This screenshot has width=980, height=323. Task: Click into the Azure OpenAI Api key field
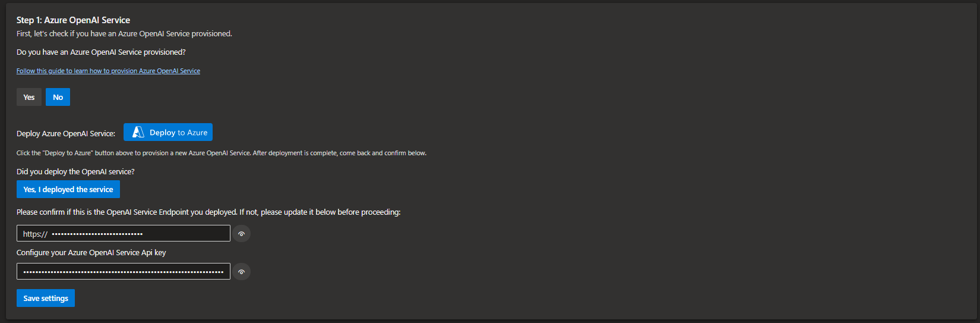point(123,271)
